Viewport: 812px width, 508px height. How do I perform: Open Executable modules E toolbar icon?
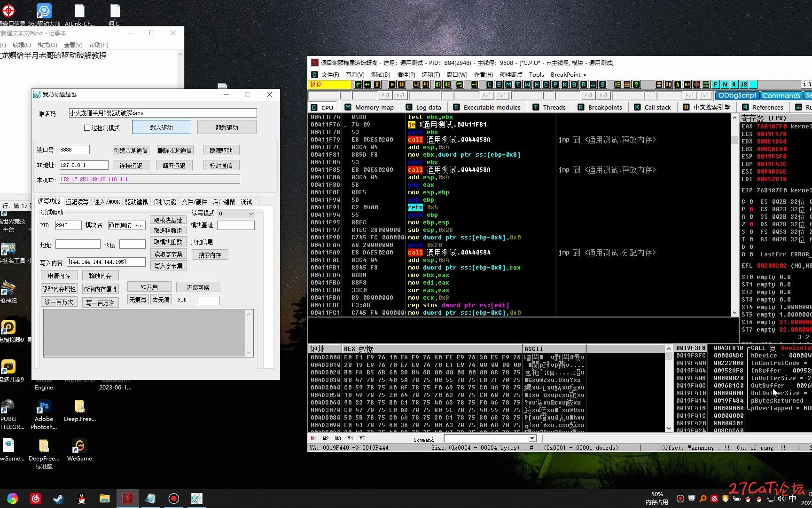499,85
